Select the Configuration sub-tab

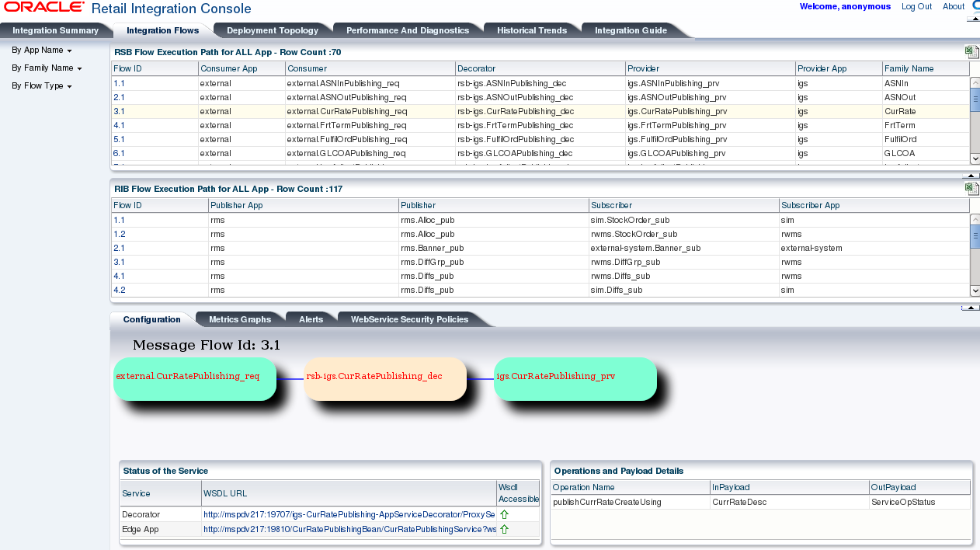pos(151,319)
